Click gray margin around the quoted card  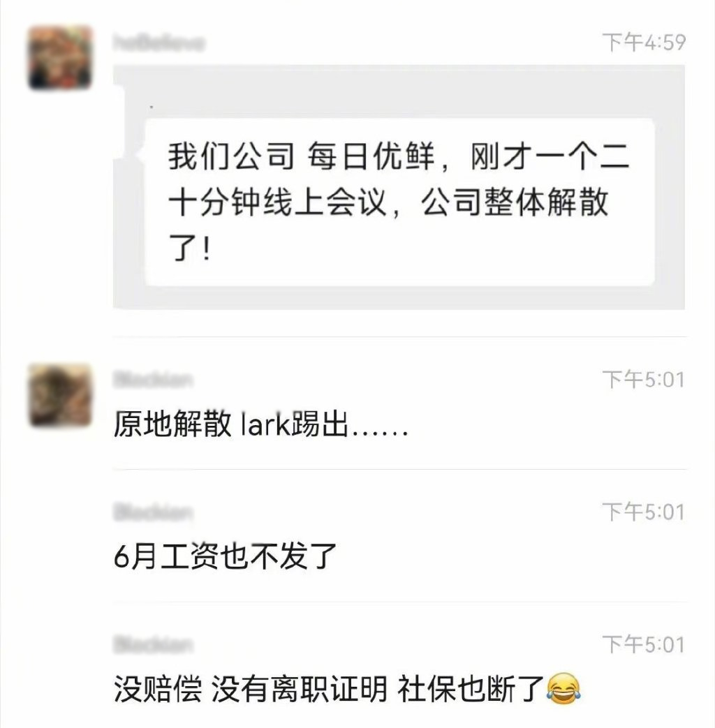tap(399, 92)
